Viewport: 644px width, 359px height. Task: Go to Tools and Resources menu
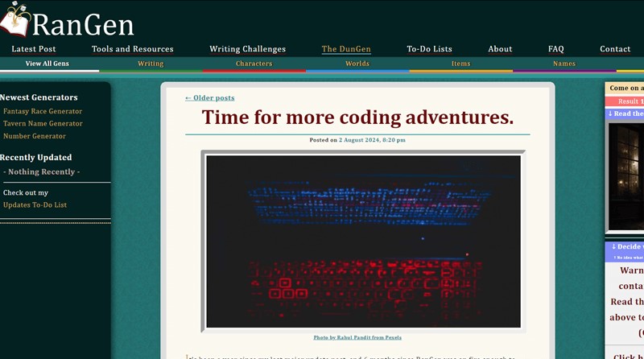132,49
